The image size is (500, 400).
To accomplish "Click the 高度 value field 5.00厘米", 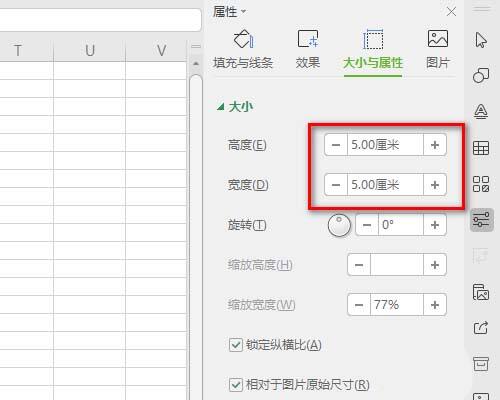I will pos(385,145).
